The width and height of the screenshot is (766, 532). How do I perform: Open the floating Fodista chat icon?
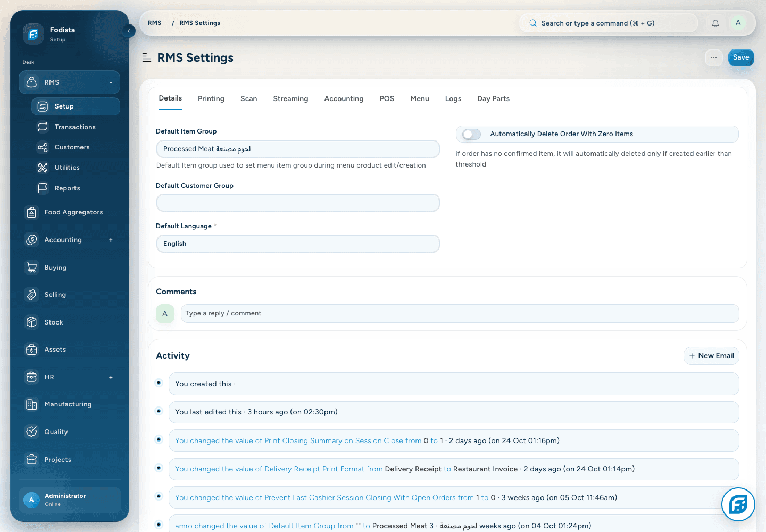(738, 504)
